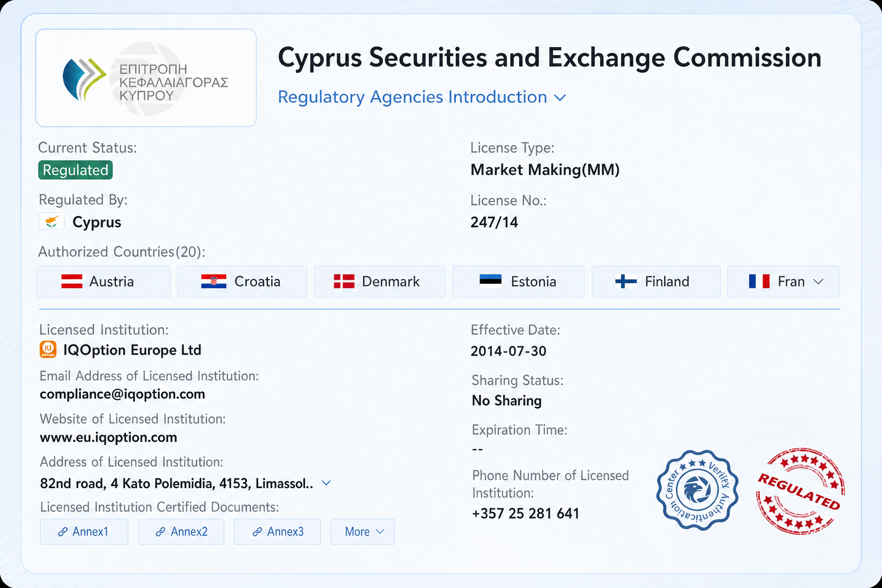Click the address 82nd road, 4 Kato Polemidia
Image resolution: width=882 pixels, height=588 pixels.
click(177, 483)
